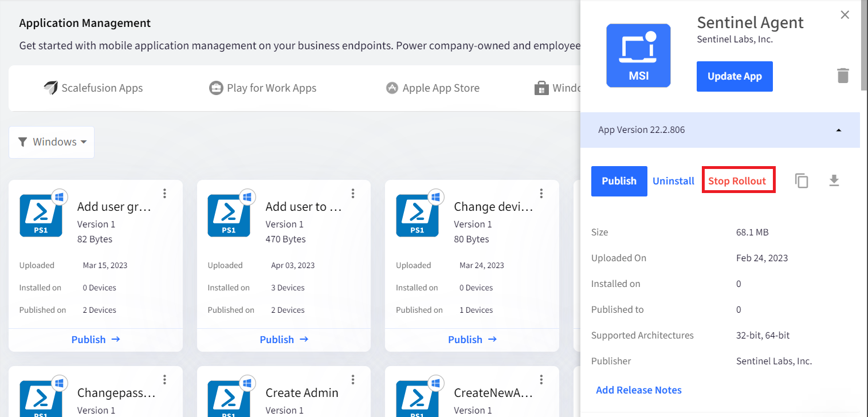Open three-dot menu on Create Admin card
The image size is (868, 417).
click(353, 380)
